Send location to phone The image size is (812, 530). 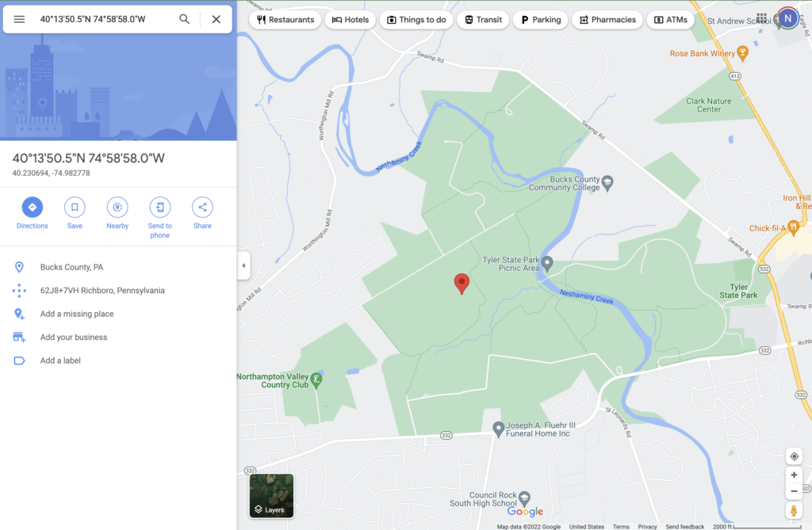coord(160,218)
